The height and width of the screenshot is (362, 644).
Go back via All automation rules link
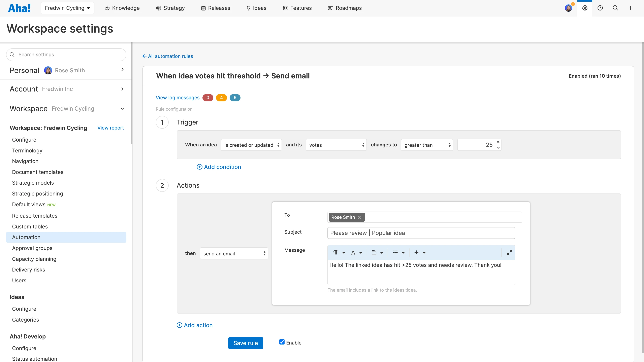point(167,56)
